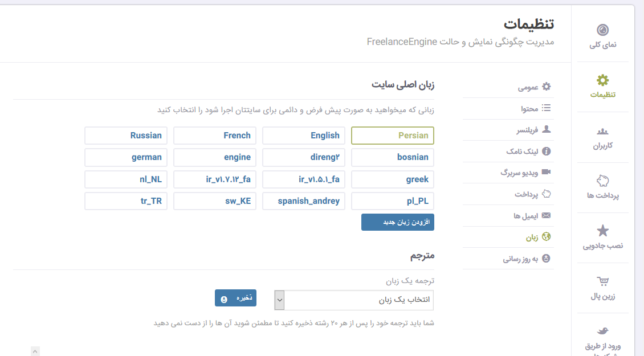Screen dimensions: 644x356
Task: Choose the sw_KE language option
Action: 215,201
